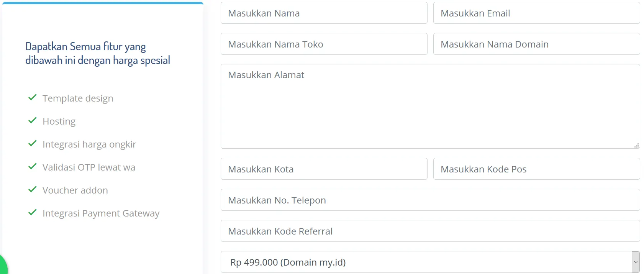The height and width of the screenshot is (274, 644).
Task: Click the checkmark beside Integrasi harga ongkir
Action: pyautogui.click(x=33, y=144)
